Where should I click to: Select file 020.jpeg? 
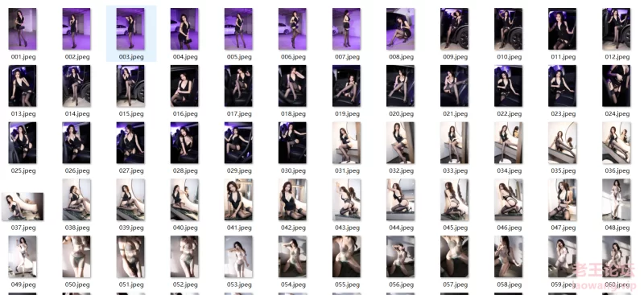400,86
